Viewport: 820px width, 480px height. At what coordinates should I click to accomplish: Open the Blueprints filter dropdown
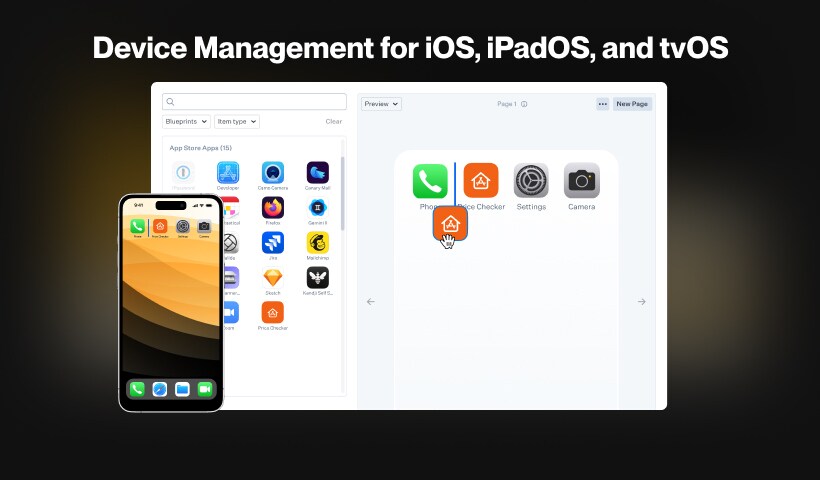[186, 121]
